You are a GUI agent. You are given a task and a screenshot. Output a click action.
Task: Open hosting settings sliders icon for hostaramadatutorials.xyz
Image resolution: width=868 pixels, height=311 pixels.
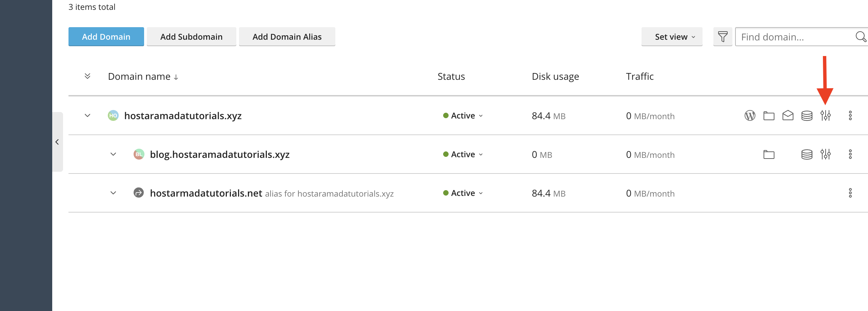(825, 116)
